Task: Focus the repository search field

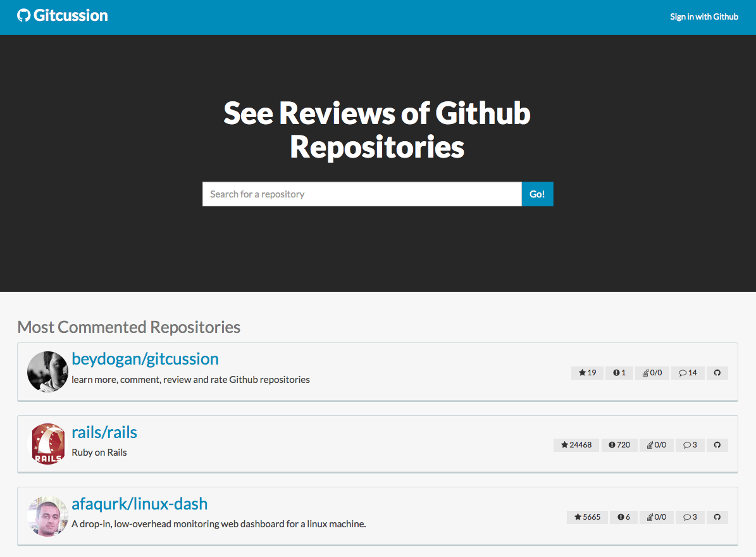Action: pos(362,194)
